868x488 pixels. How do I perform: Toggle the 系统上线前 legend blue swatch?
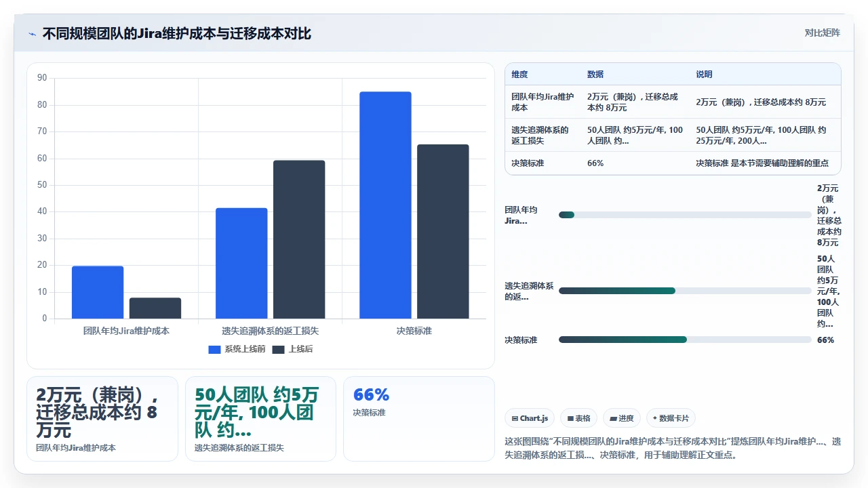coord(214,350)
